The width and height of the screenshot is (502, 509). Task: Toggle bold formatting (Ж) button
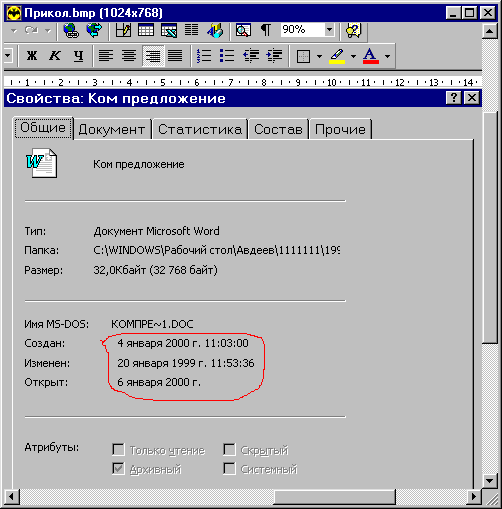click(x=32, y=56)
